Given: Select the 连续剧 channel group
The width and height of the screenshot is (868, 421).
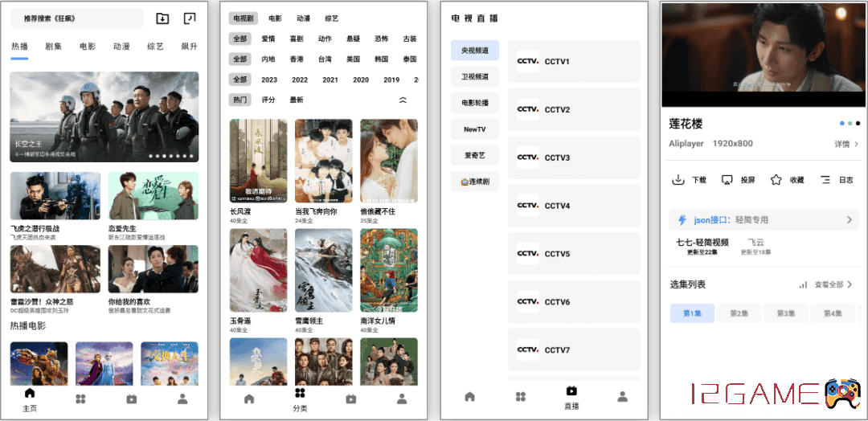Looking at the screenshot, I should [474, 182].
